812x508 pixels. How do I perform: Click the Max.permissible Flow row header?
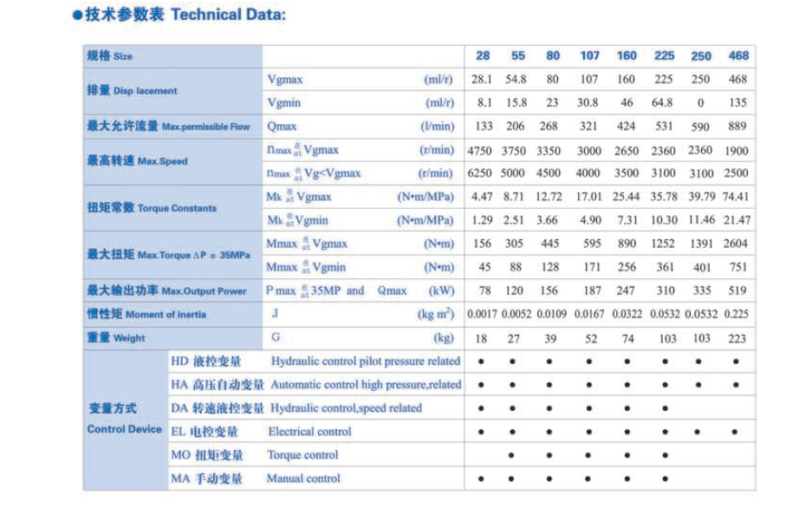click(x=169, y=127)
